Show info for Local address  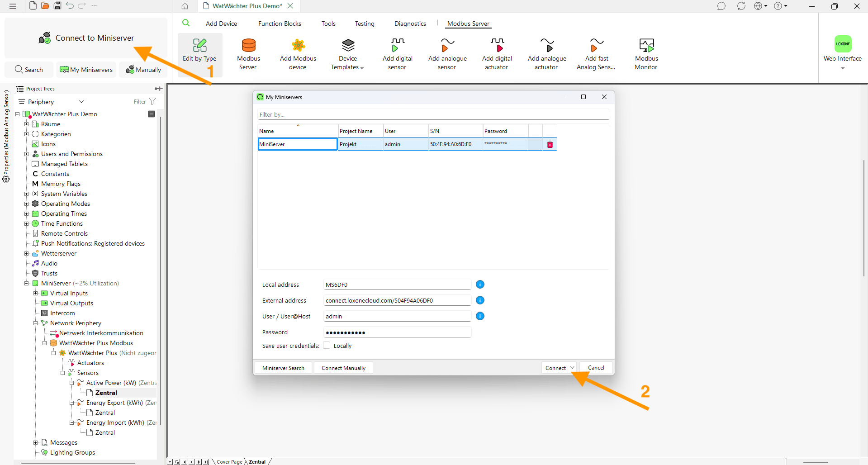(x=480, y=285)
